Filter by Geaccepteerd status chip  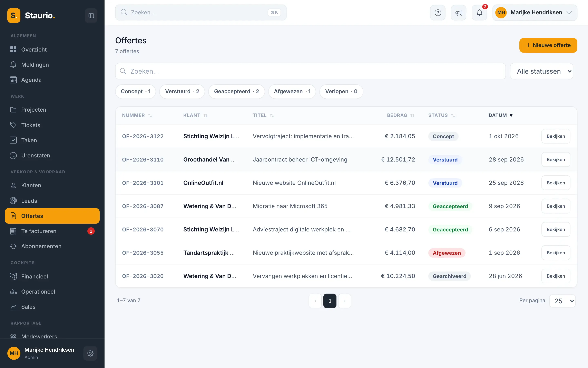236,92
